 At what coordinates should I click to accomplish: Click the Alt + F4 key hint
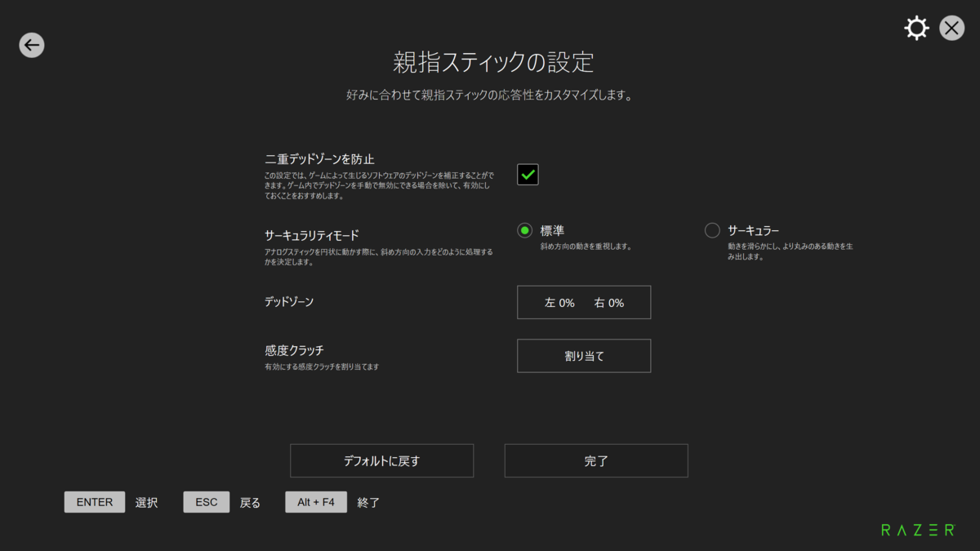click(x=316, y=502)
